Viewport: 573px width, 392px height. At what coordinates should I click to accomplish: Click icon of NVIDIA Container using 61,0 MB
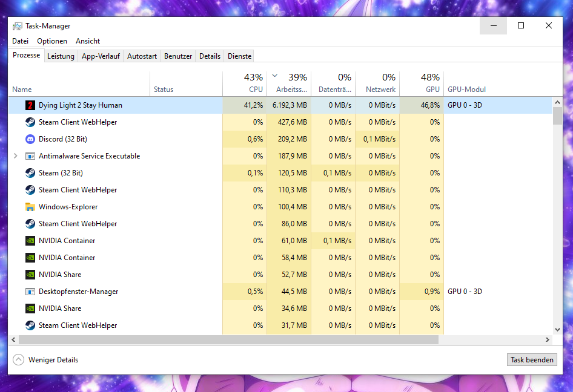pos(30,241)
